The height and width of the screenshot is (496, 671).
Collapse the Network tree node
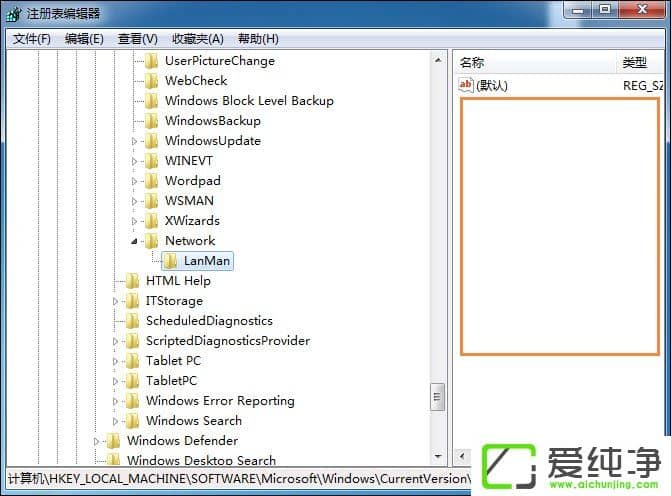point(135,241)
